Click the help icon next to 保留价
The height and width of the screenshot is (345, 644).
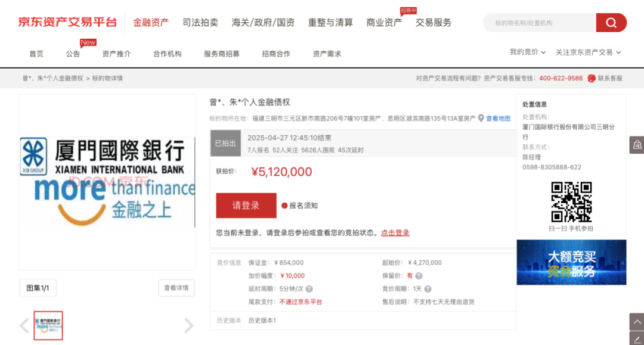click(419, 276)
